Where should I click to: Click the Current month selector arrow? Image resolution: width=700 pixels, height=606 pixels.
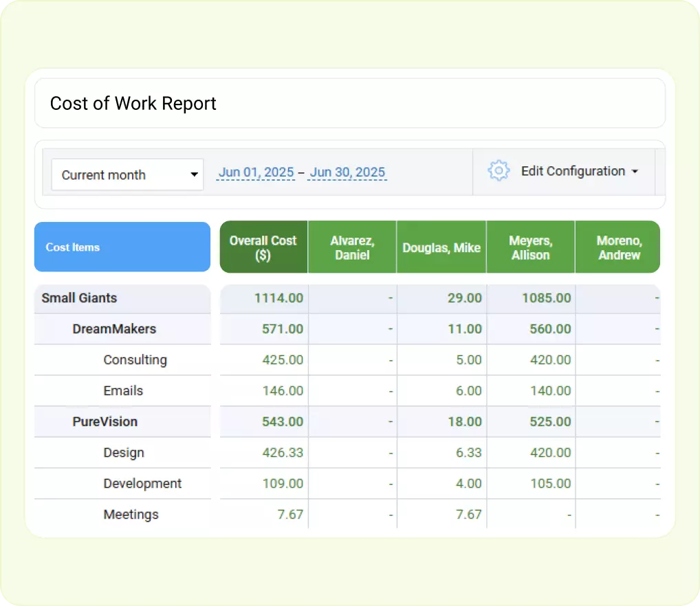pos(194,175)
